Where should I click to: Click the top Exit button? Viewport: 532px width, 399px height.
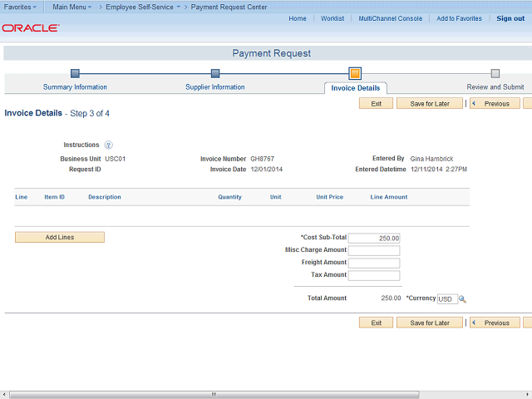(376, 103)
